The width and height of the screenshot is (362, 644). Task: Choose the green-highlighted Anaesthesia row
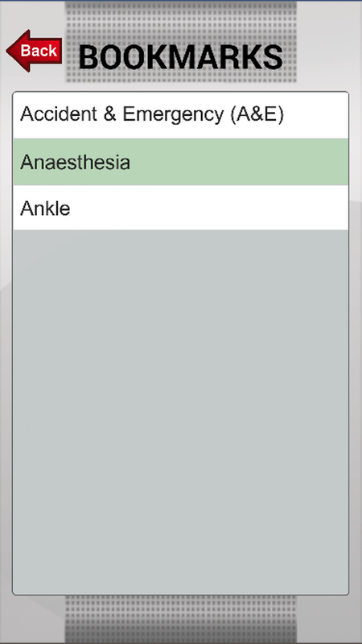coord(180,162)
